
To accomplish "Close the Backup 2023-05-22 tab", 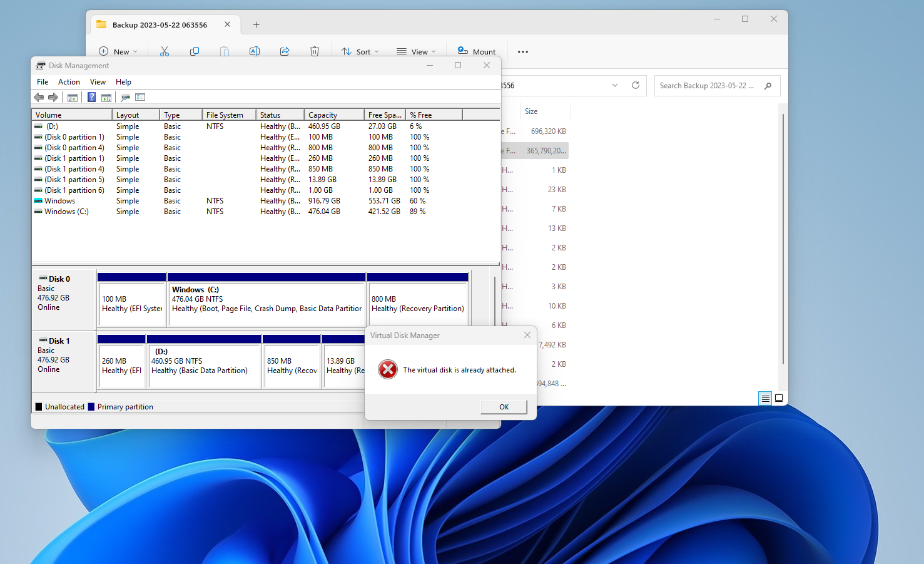I will (227, 24).
